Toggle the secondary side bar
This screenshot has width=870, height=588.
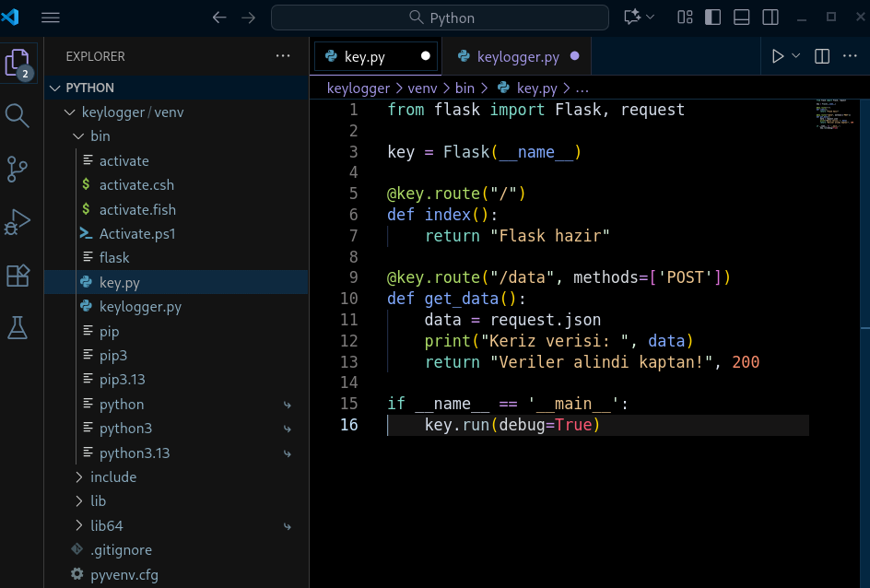click(x=770, y=18)
